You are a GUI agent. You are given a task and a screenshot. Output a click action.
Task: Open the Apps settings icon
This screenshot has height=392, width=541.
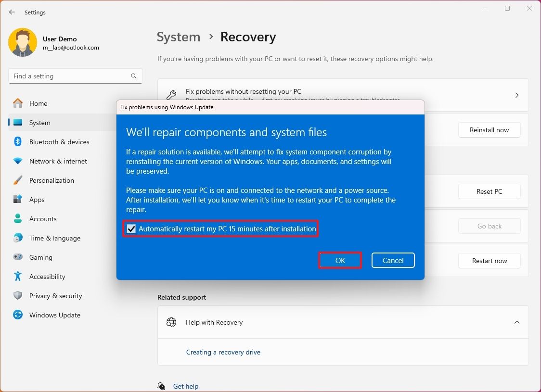coord(18,200)
